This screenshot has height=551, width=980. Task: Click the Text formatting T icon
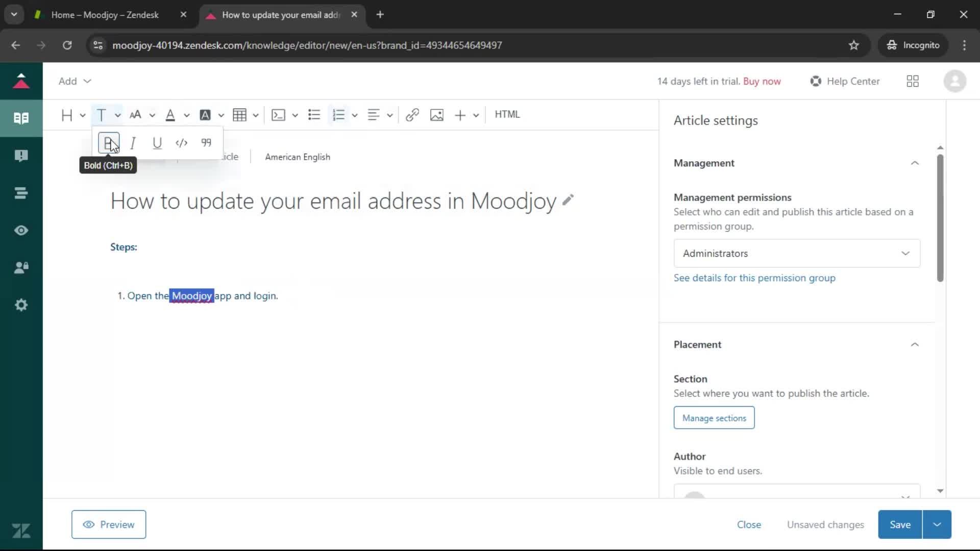(101, 115)
